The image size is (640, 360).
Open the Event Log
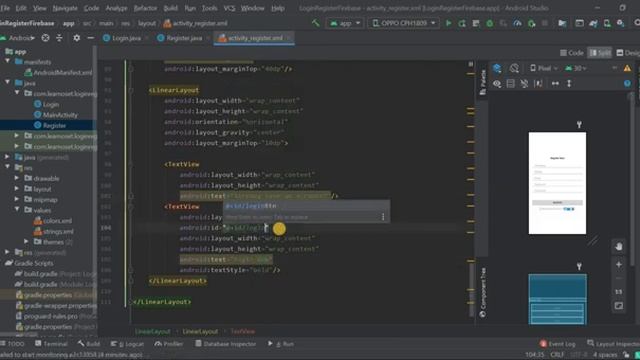coord(558,344)
